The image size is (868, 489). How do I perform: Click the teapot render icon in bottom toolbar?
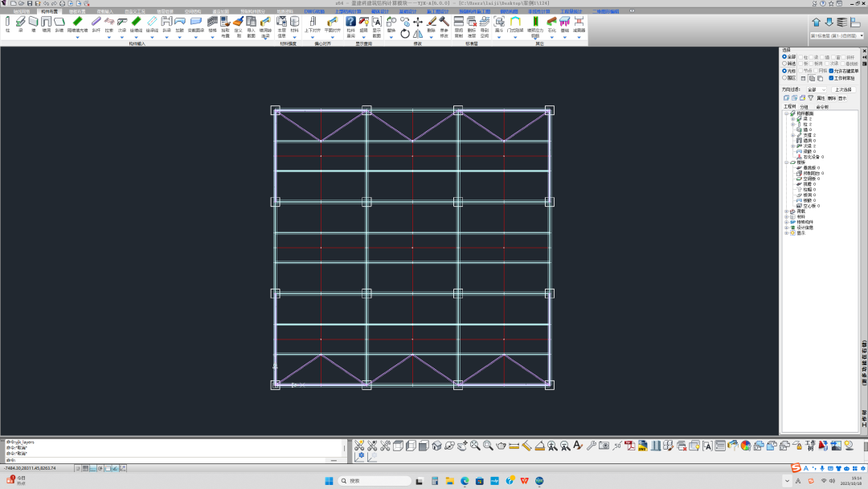pos(501,446)
